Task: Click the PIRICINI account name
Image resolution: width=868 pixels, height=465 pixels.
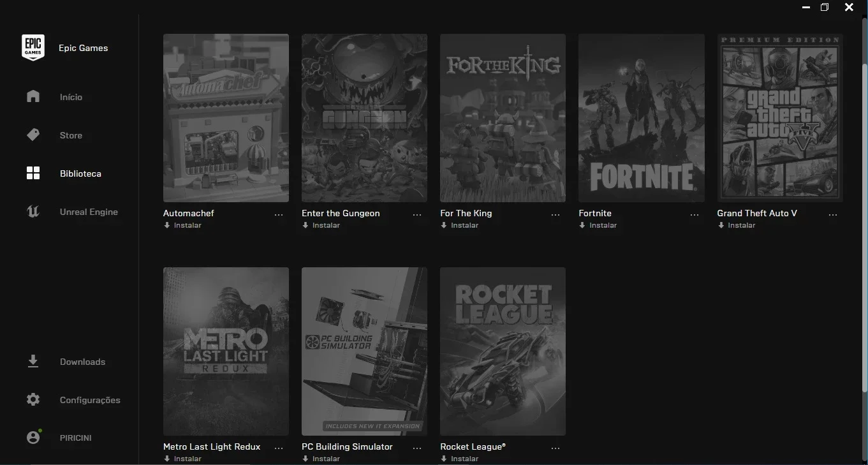Action: (75, 438)
